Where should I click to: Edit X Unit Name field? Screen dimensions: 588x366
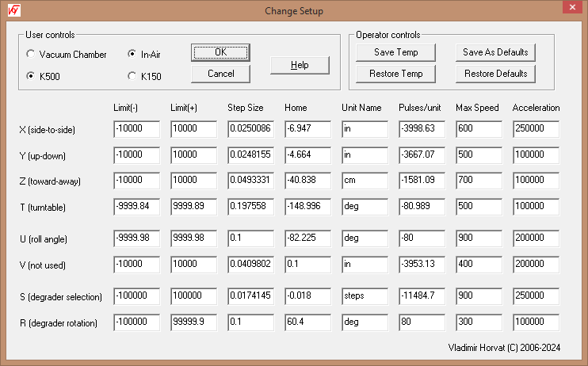click(x=365, y=129)
